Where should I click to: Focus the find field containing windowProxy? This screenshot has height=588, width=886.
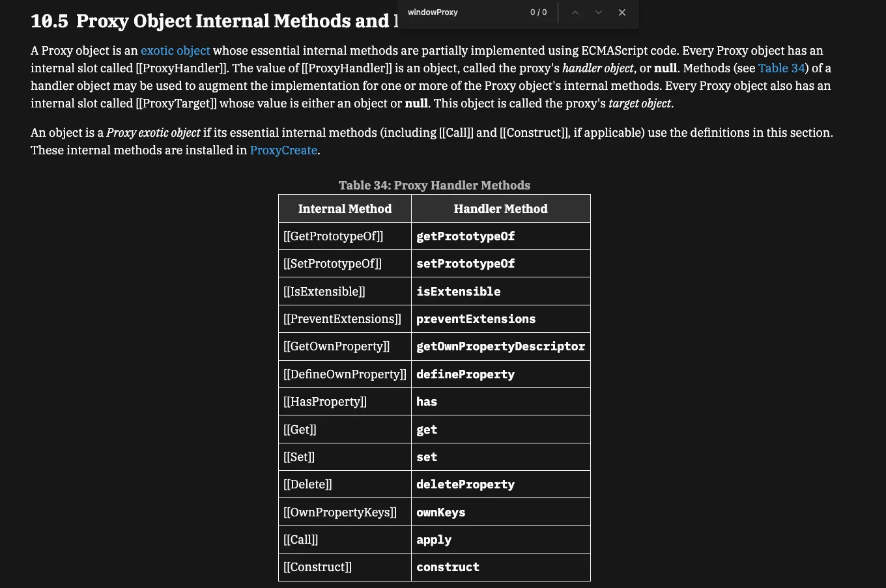(x=463, y=12)
